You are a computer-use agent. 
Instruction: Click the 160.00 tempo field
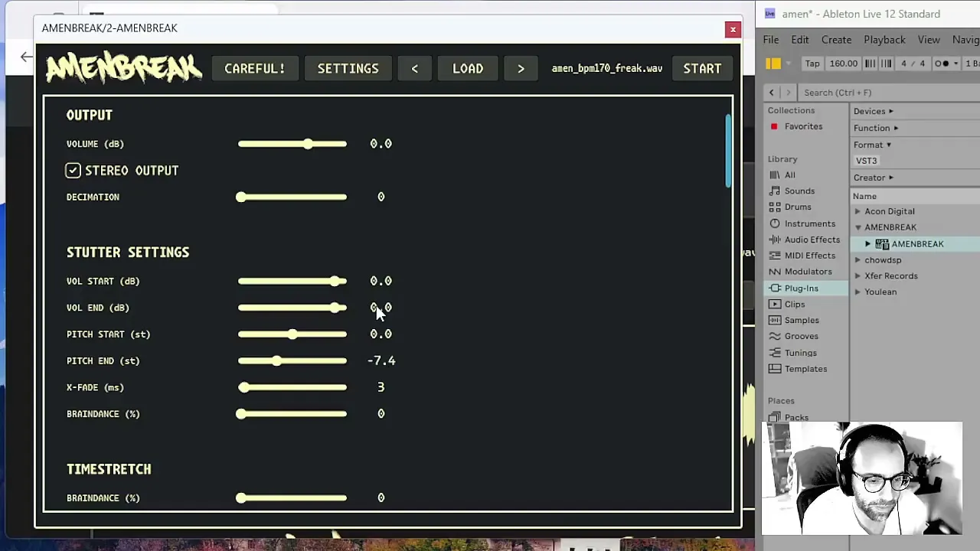coord(843,64)
